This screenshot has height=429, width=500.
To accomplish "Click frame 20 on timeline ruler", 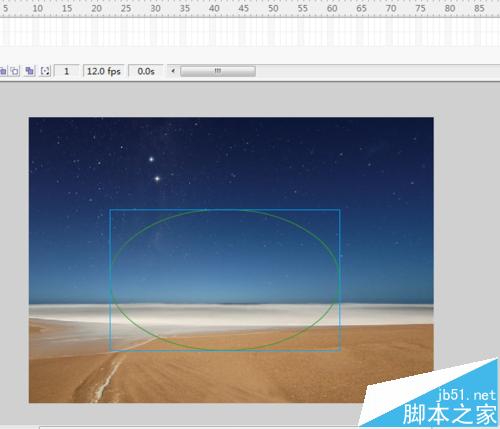I will click(x=96, y=8).
